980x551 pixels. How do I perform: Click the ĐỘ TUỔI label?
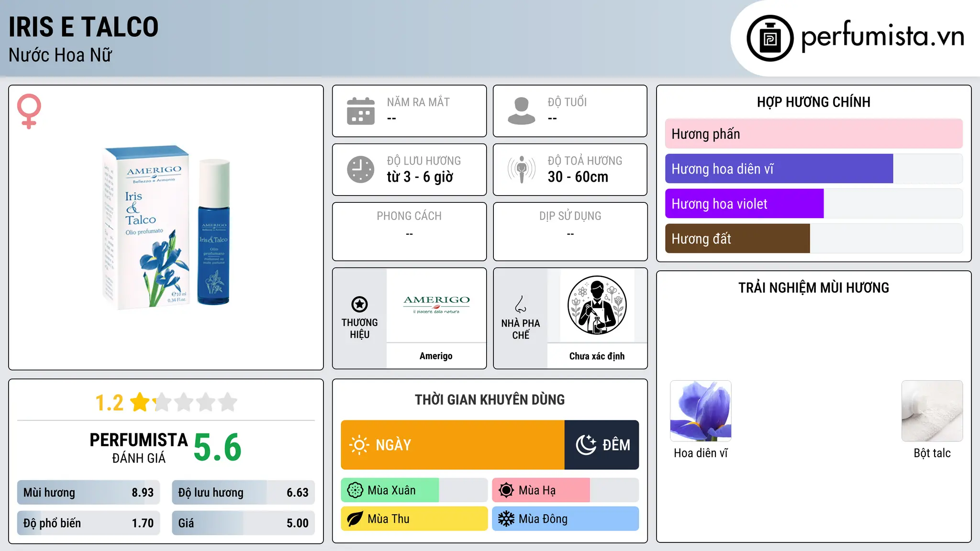(x=568, y=102)
